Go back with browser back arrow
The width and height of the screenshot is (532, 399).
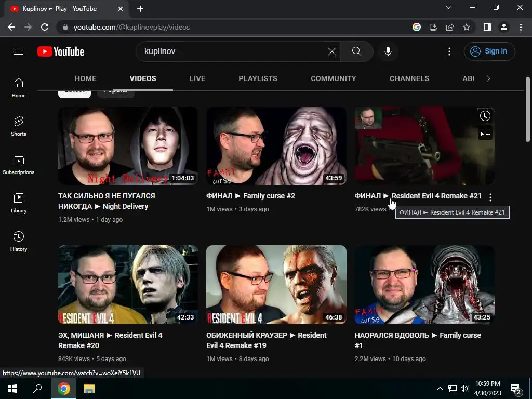click(11, 27)
